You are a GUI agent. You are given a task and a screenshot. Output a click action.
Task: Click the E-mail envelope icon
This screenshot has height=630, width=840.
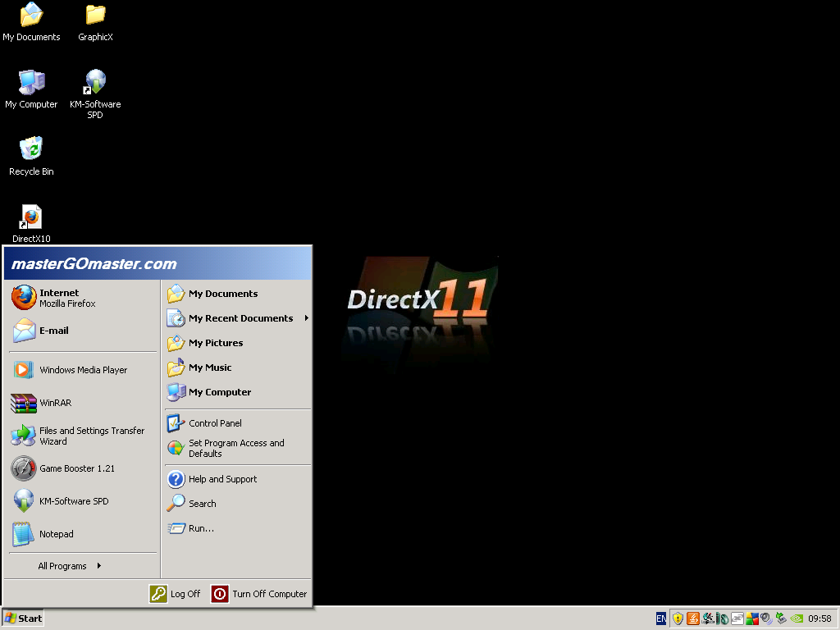point(24,331)
